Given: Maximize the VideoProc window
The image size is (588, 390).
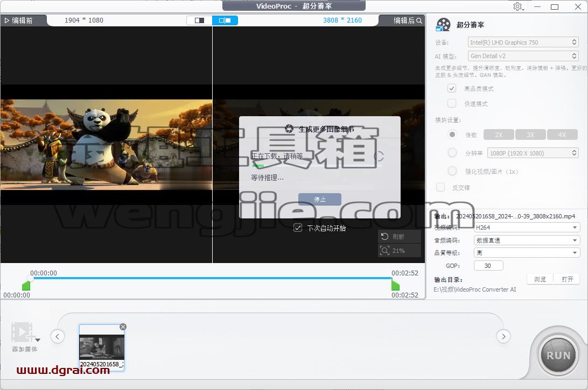Looking at the screenshot, I should 555,7.
